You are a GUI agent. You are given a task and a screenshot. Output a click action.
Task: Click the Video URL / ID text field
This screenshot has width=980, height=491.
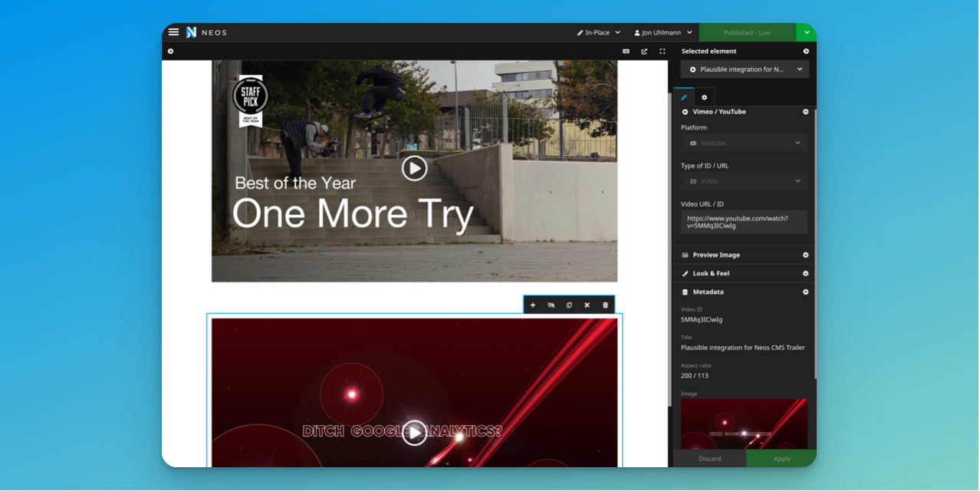pos(745,222)
